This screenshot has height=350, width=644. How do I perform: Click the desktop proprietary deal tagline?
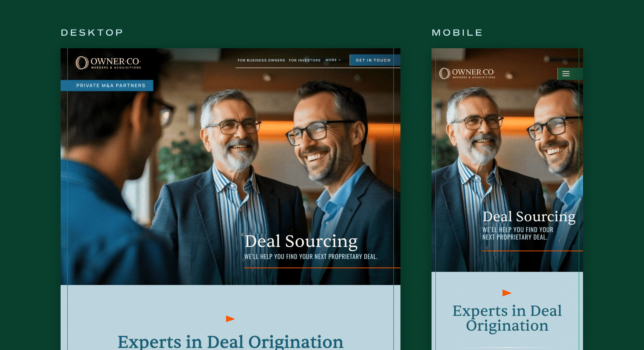tap(311, 257)
